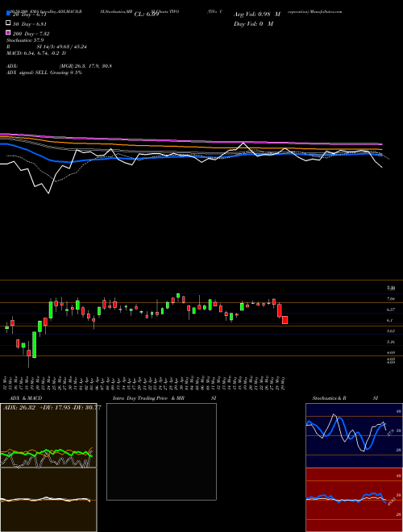Click the 5.16 price axis label
The height and width of the screenshot is (532, 403).
[x=391, y=342]
